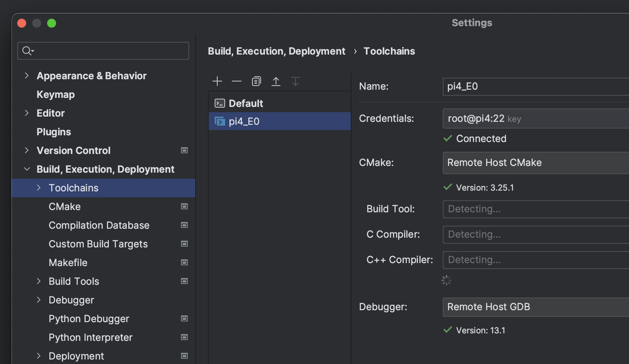Click the green Connected checkmark icon
This screenshot has height=364, width=629.
click(x=448, y=139)
